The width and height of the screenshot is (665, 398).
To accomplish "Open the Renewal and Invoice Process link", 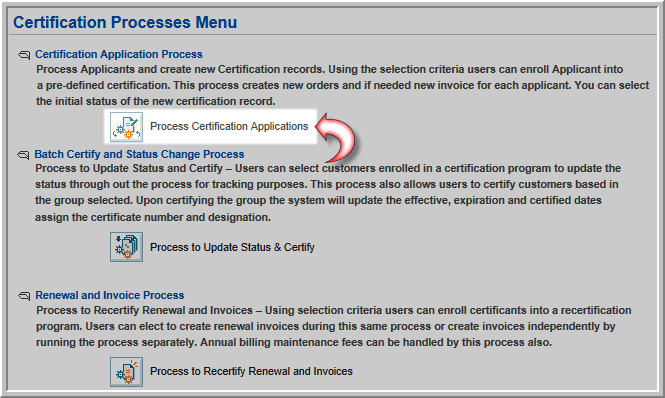I will [x=110, y=295].
